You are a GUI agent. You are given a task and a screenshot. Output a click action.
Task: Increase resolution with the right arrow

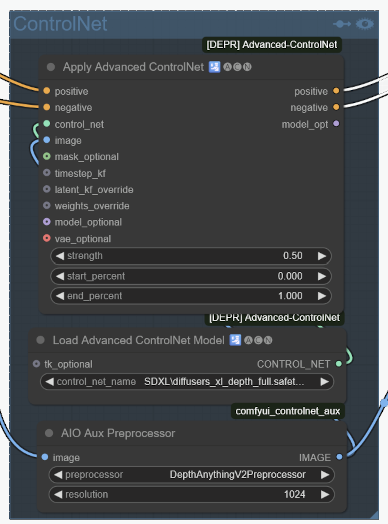(325, 494)
